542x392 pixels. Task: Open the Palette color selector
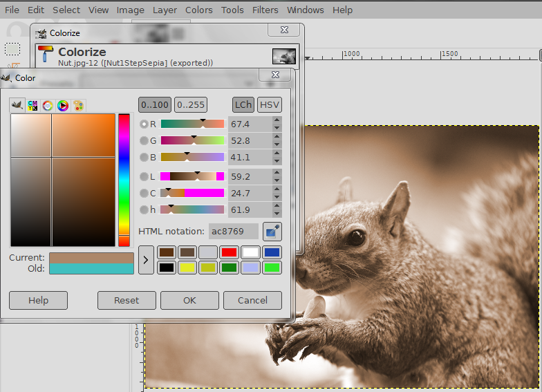79,105
